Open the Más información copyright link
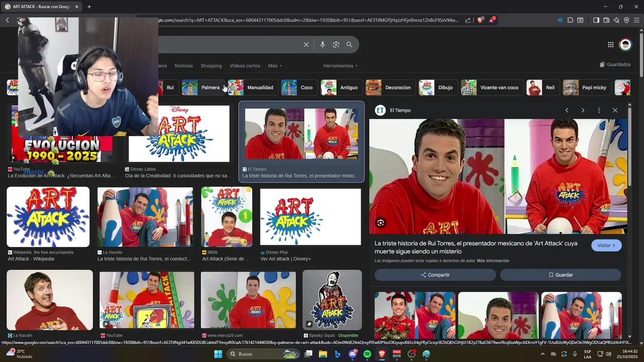644x362 pixels. [493, 261]
